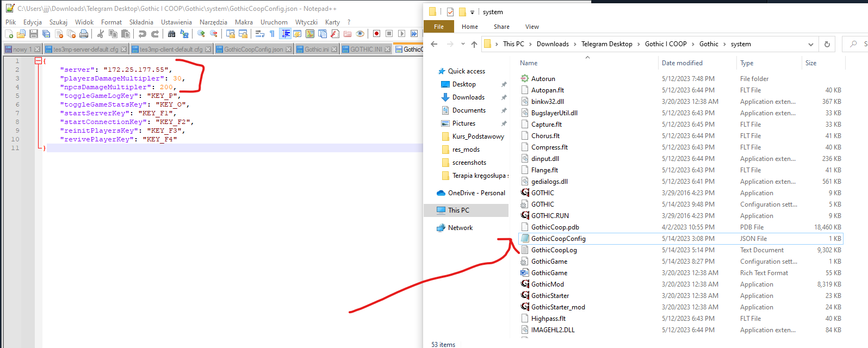Collapse the JSON fold marker at line 1

38,61
